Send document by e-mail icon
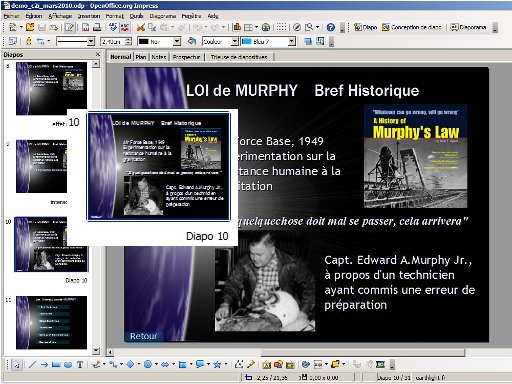This screenshot has width=512, height=384. click(x=53, y=27)
